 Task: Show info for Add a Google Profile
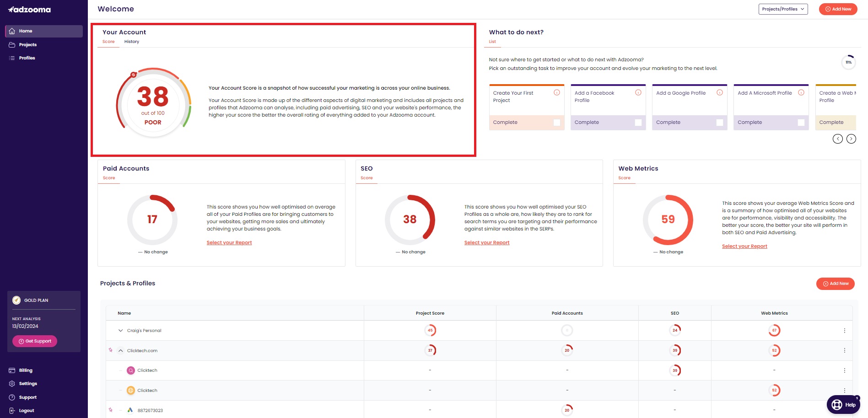[x=720, y=92]
